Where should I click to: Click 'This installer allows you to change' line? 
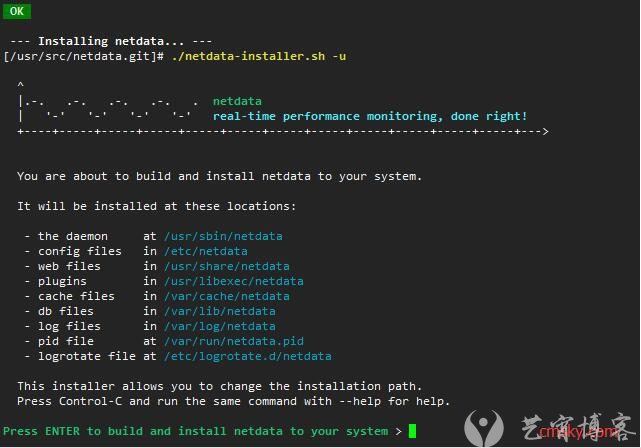(x=220, y=386)
